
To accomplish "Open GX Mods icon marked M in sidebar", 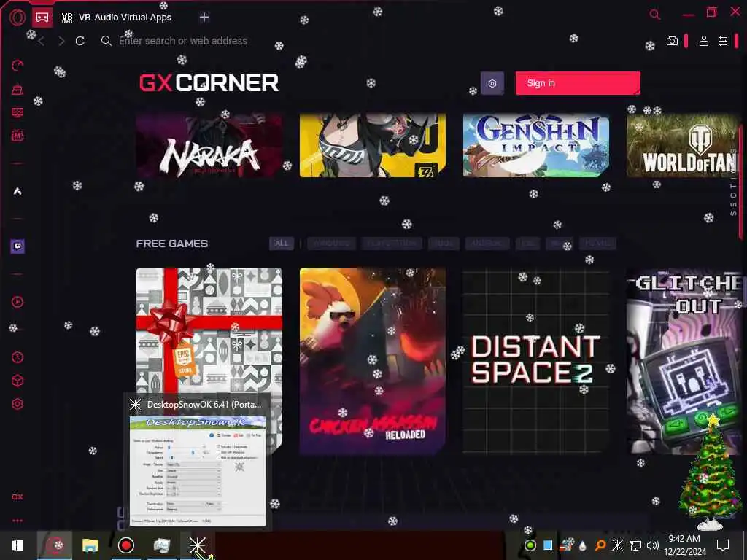I will coord(18,136).
